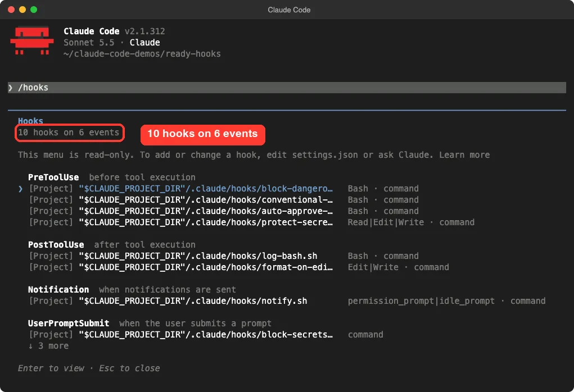574x392 pixels.
Task: Click the Sonnet 5.5 model label
Action: [x=89, y=43]
